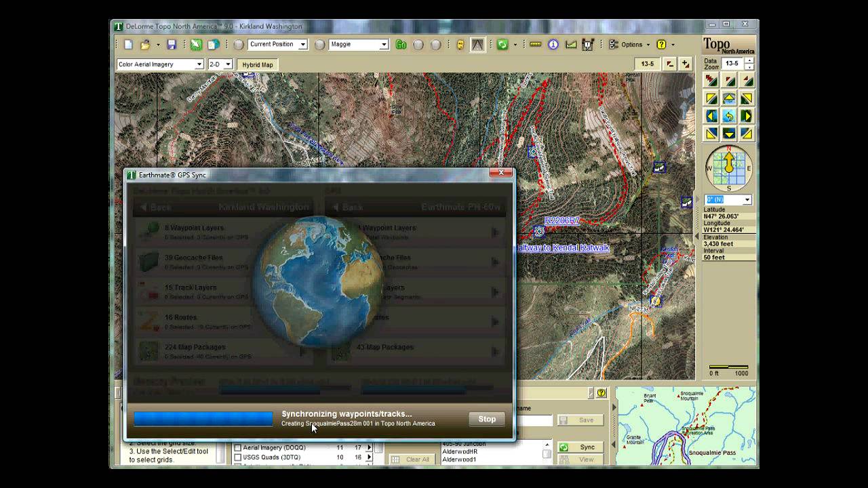868x488 pixels.
Task: Pan map southeast with diagonal arrow
Action: 747,134
